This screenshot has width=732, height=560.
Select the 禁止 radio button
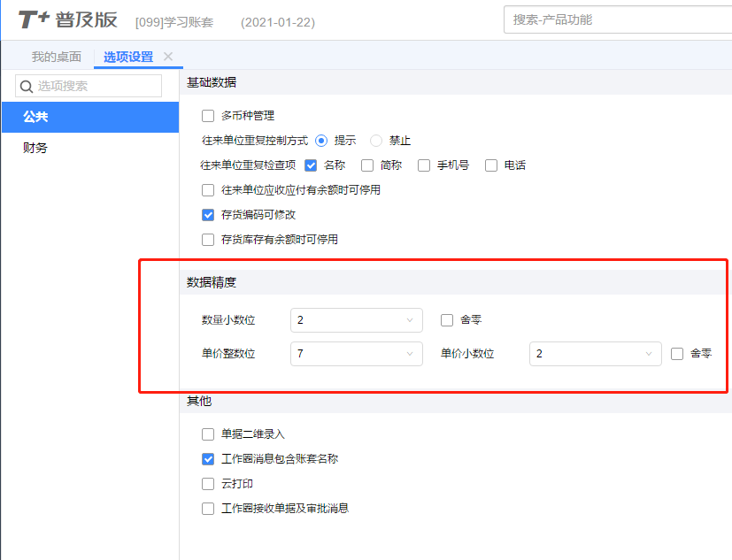point(376,141)
